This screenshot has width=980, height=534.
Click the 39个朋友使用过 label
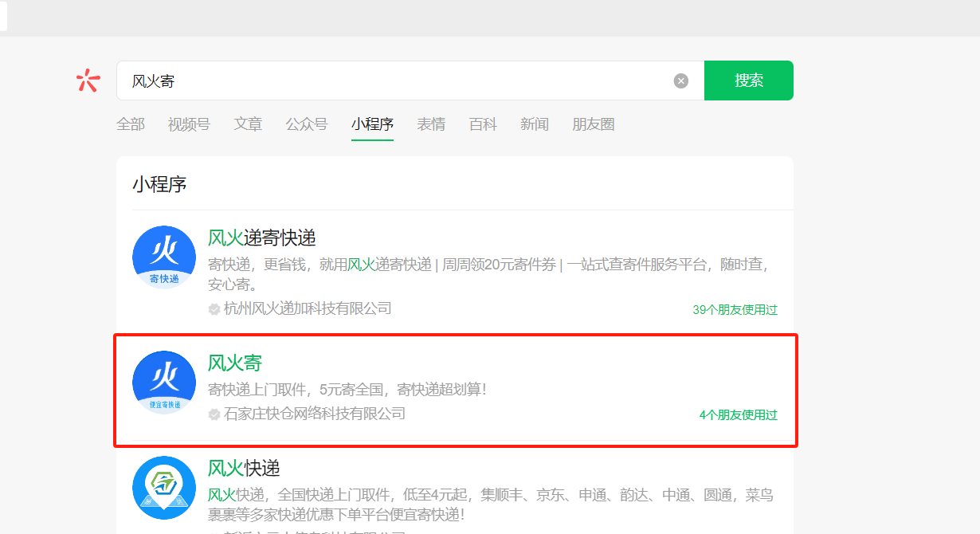(735, 310)
